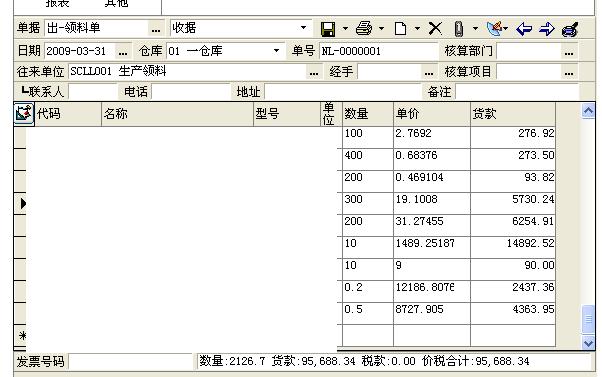Go to previous record with left arrow
Screen dimensions: 602x377
point(524,29)
